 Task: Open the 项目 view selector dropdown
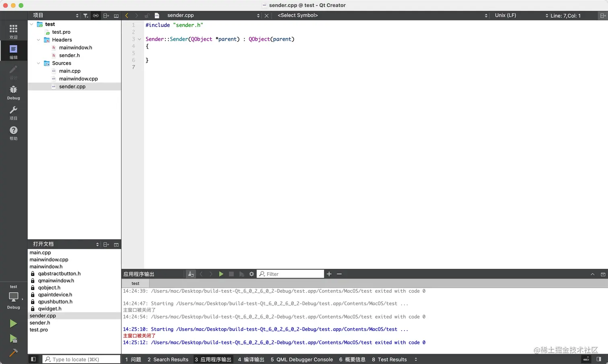pyautogui.click(x=55, y=15)
